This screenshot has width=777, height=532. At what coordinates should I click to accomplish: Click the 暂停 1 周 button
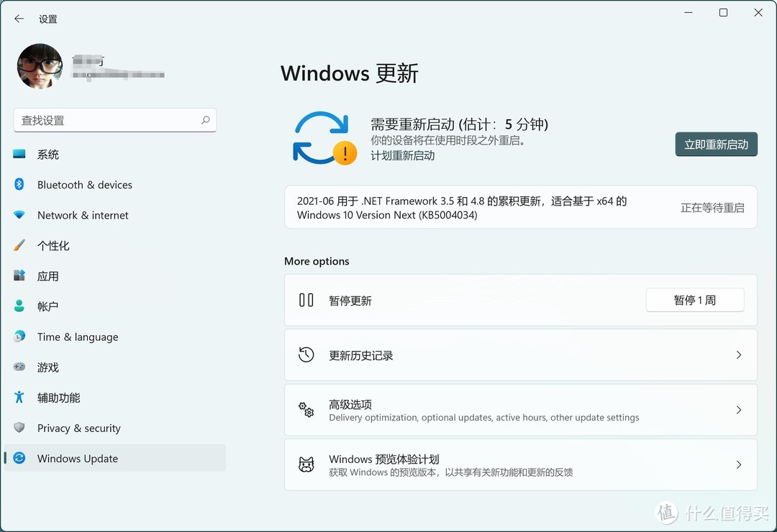pyautogui.click(x=695, y=301)
